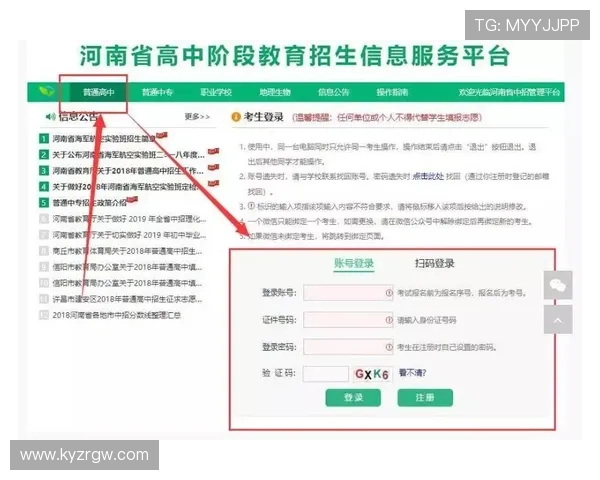Viewport: 600px width, 480px height.
Task: Focus the 证件号码 input field
Action: tap(348, 320)
